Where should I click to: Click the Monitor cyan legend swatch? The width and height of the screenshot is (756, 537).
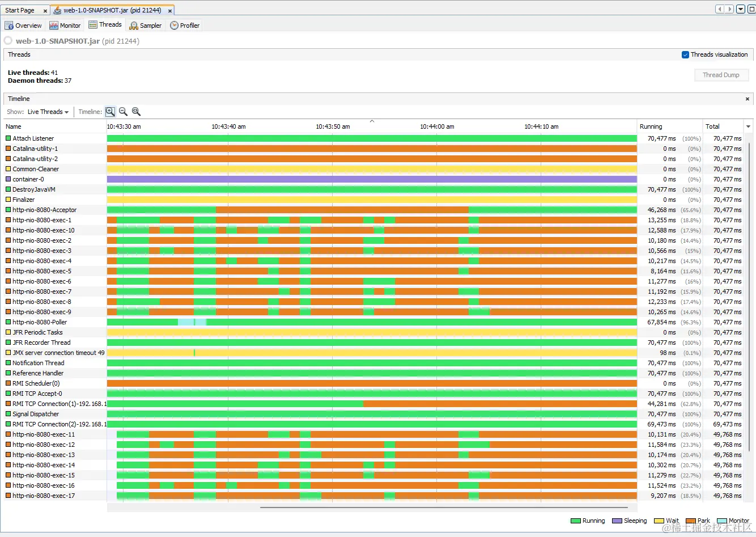[x=722, y=521]
